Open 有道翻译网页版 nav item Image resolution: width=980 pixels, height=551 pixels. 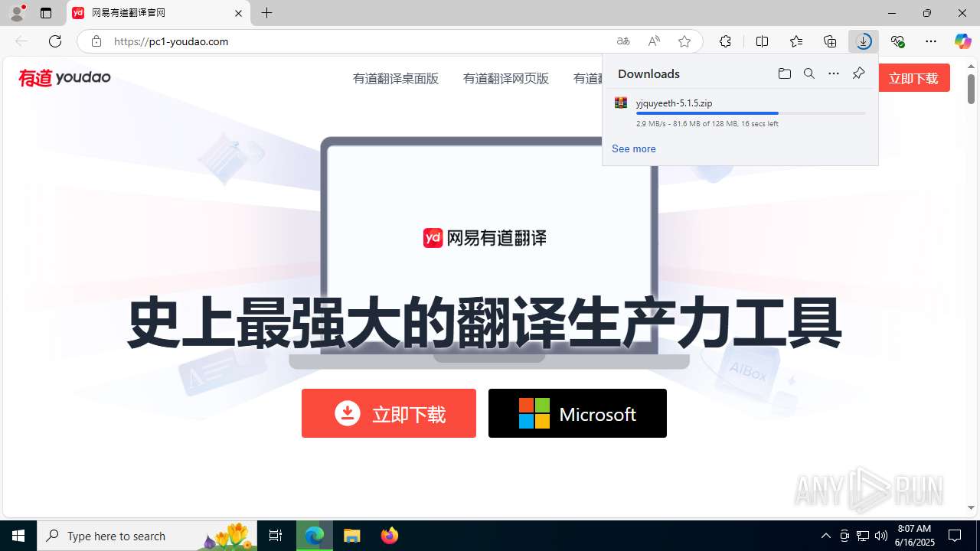(x=505, y=78)
